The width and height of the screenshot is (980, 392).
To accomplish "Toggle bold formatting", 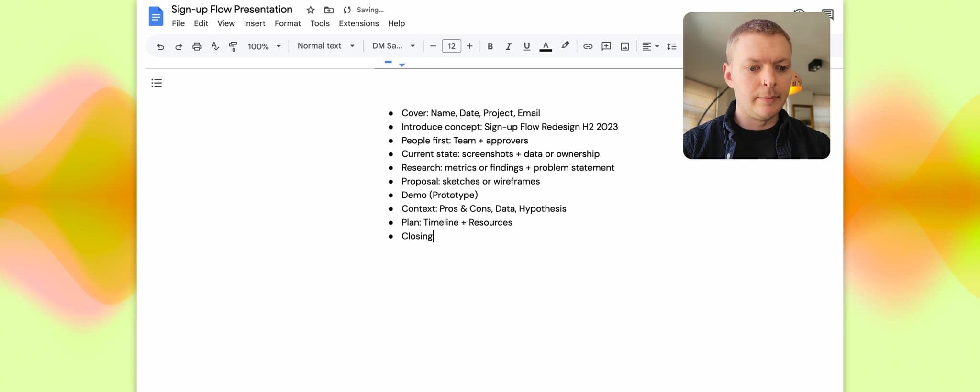I will 490,46.
